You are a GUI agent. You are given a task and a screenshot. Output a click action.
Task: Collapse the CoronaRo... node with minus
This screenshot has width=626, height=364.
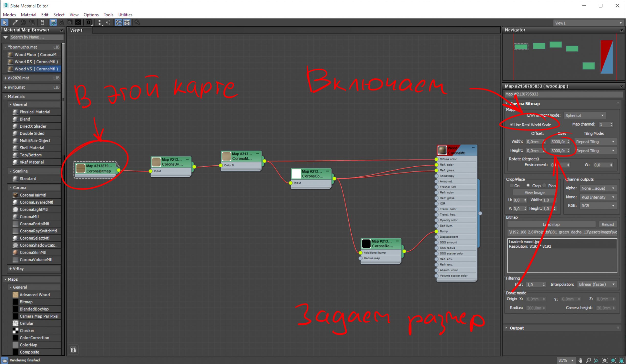[x=397, y=241]
